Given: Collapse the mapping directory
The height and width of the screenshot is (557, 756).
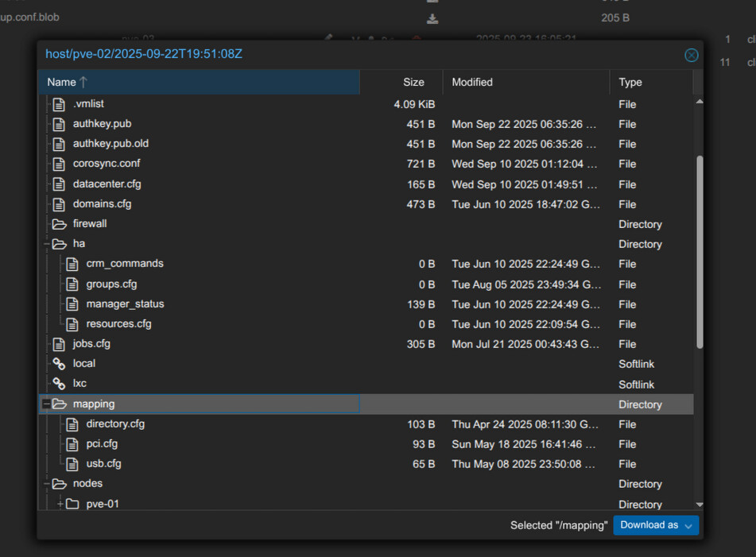Looking at the screenshot, I should pyautogui.click(x=46, y=404).
